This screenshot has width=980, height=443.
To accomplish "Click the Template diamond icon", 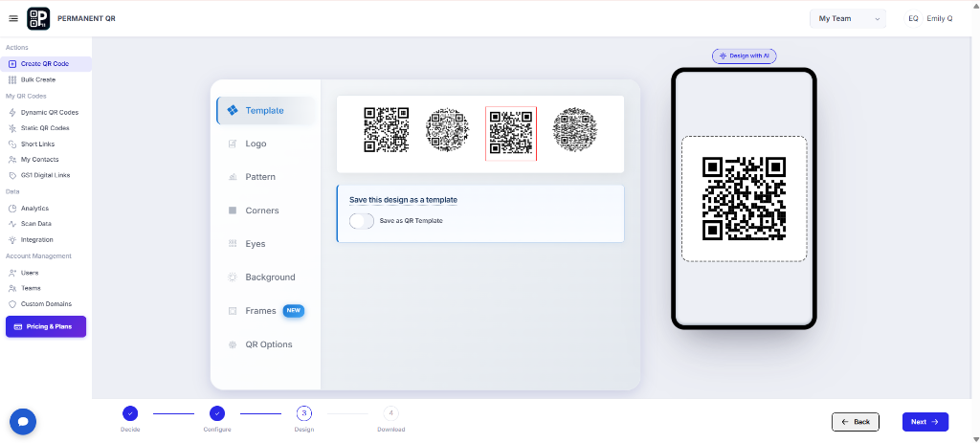I will coord(233,111).
